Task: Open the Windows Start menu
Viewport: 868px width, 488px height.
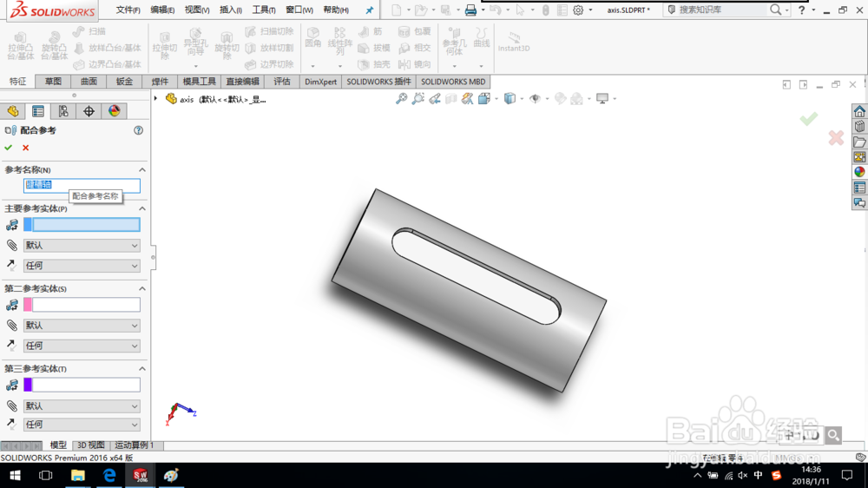Action: point(15,476)
